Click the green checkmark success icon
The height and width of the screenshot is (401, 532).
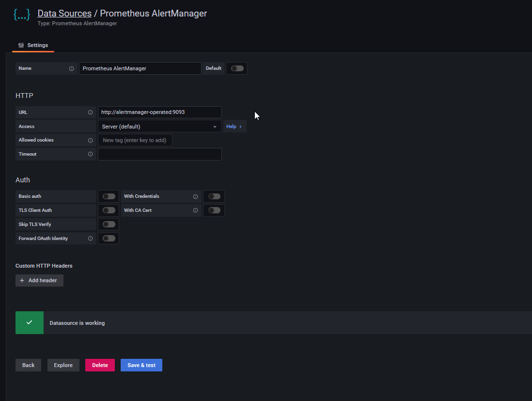tap(30, 322)
